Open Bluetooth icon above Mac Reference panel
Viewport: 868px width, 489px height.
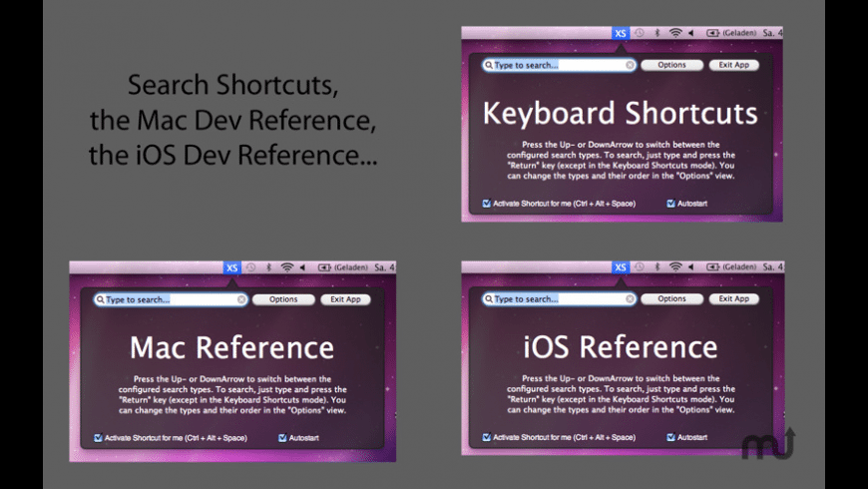point(268,267)
